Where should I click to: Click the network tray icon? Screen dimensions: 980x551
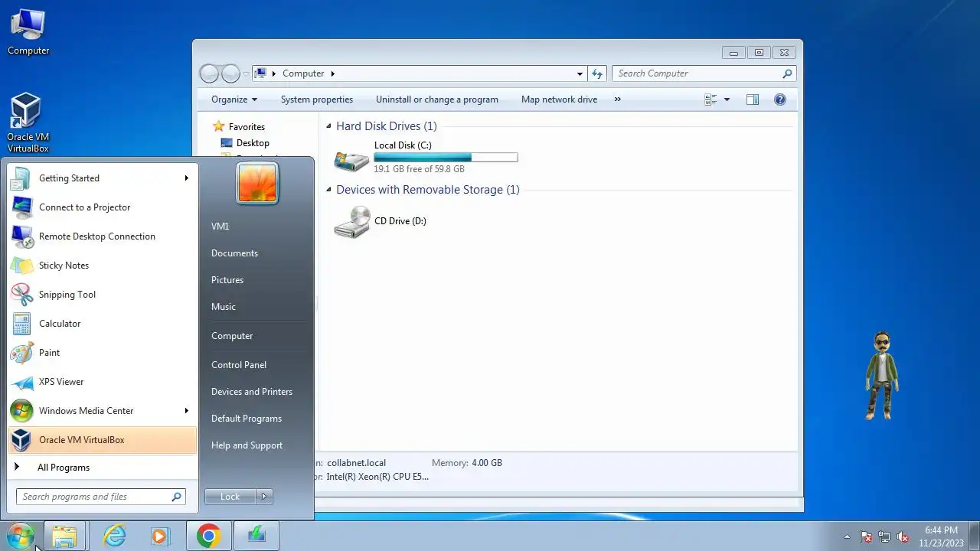point(884,536)
